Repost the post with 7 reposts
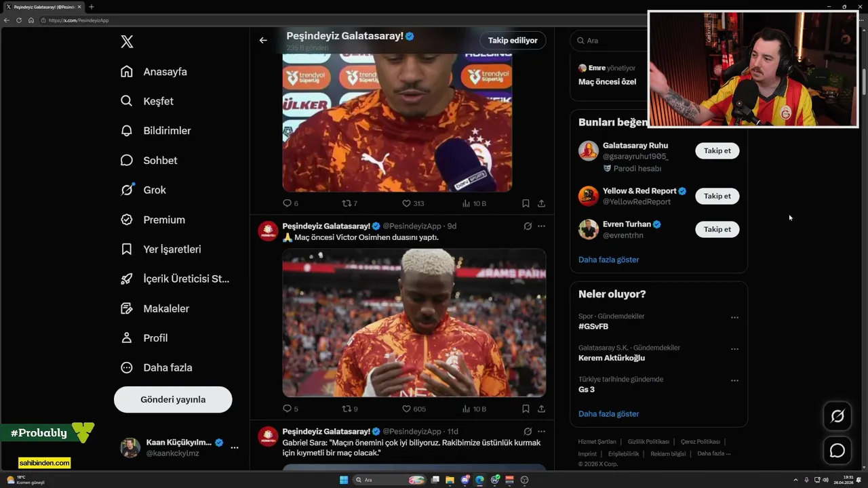The image size is (868, 488). 350,203
